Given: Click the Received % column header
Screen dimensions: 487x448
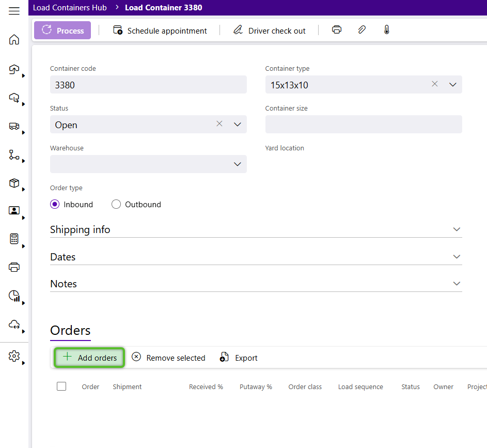Looking at the screenshot, I should point(206,387).
